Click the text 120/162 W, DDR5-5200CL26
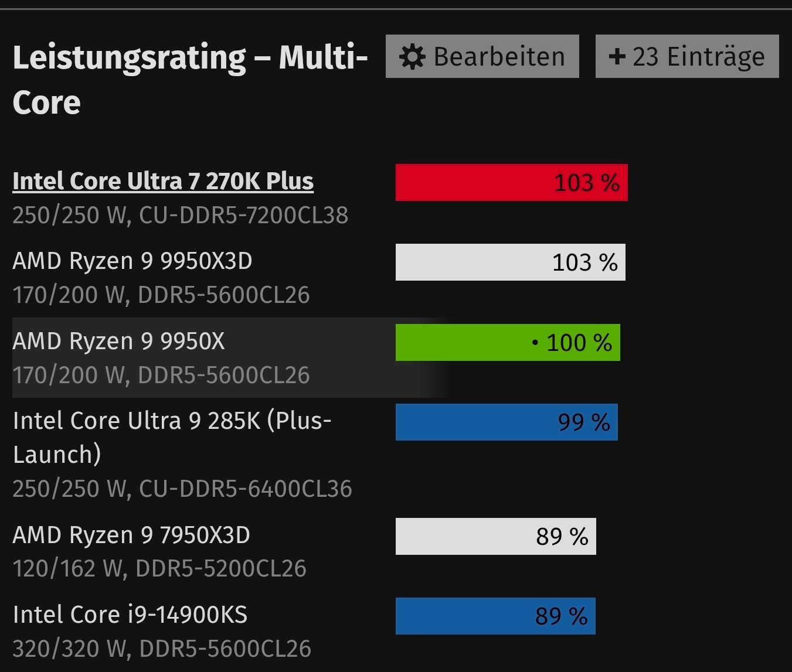 click(x=159, y=568)
